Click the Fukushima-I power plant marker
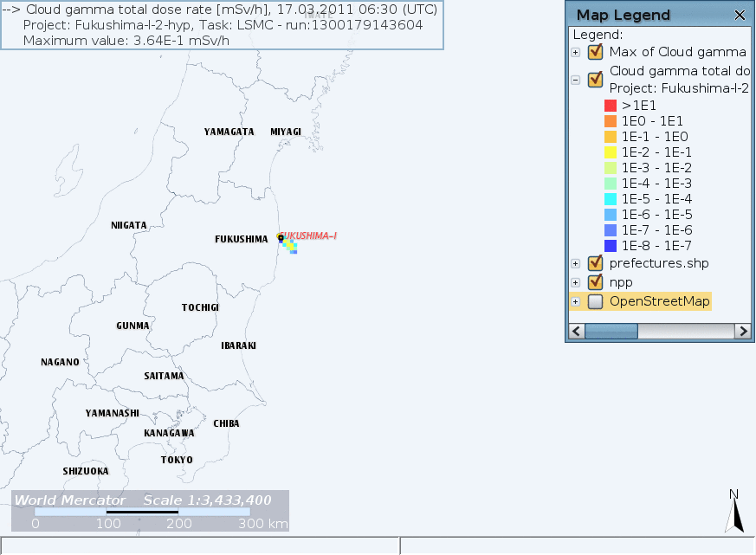Image resolution: width=756 pixels, height=555 pixels. [281, 237]
